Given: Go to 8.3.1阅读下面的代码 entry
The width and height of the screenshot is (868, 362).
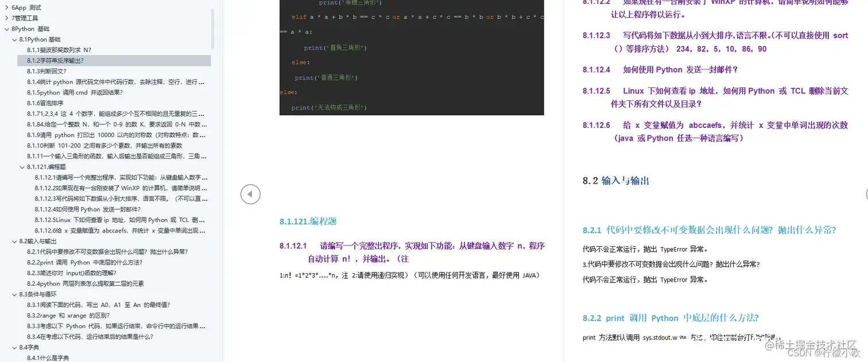Looking at the screenshot, I should 98,305.
